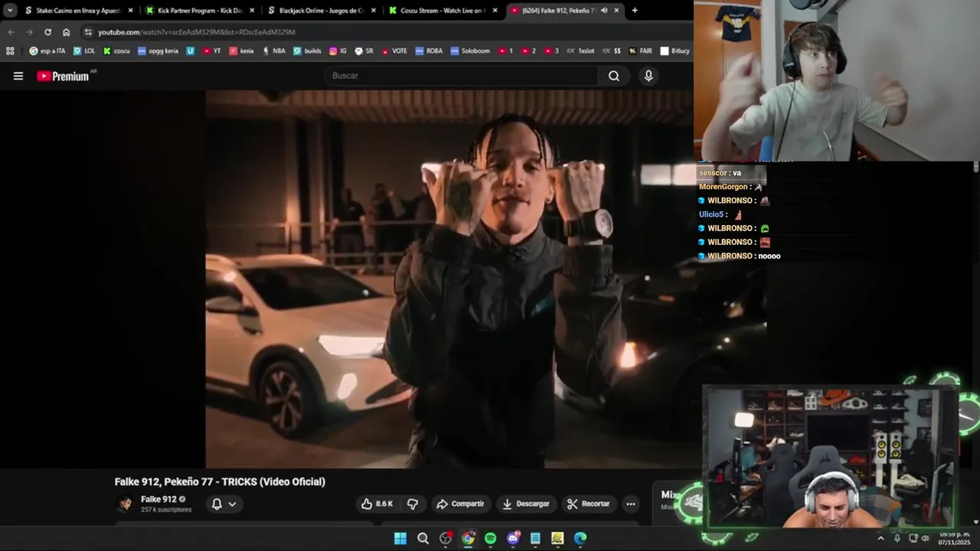Open Spotify from the taskbar
This screenshot has height=551, width=980.
[490, 539]
